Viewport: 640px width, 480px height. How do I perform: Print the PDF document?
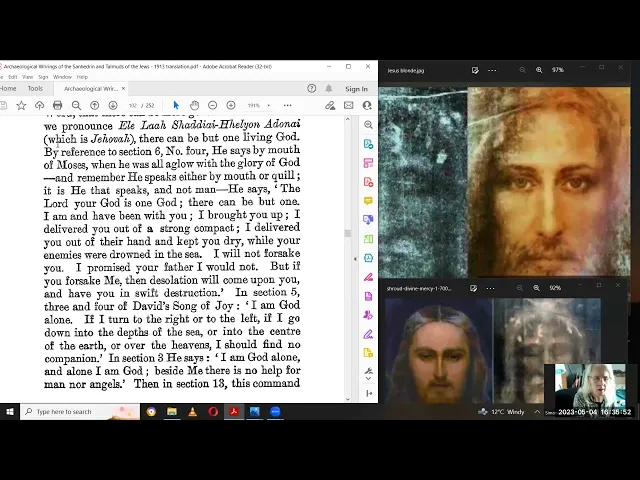58,106
